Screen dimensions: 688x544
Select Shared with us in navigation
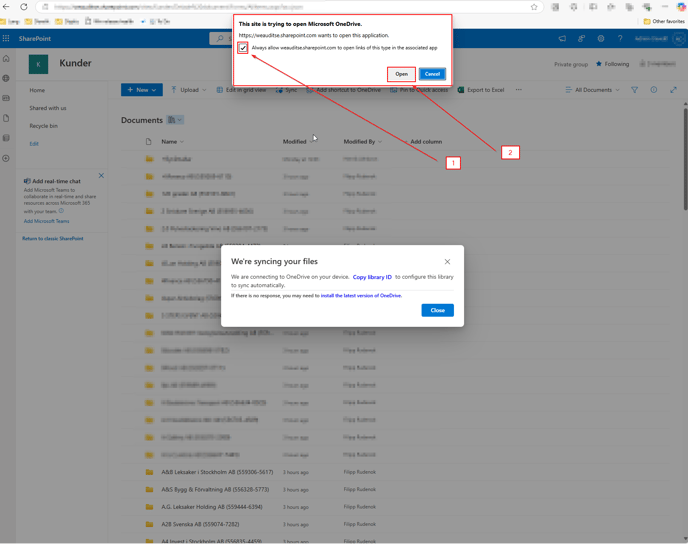coord(48,108)
